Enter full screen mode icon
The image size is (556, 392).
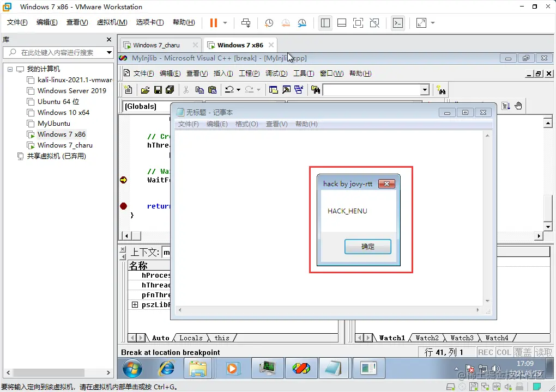[x=358, y=23]
